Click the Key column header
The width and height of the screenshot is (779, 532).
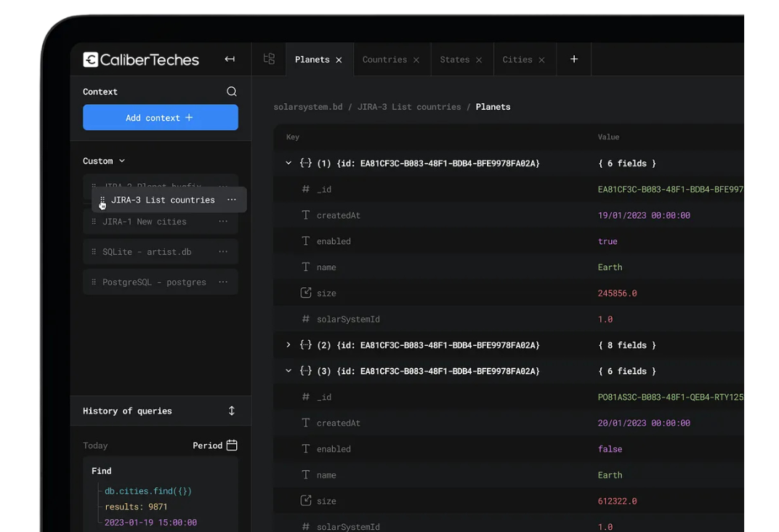click(x=293, y=137)
